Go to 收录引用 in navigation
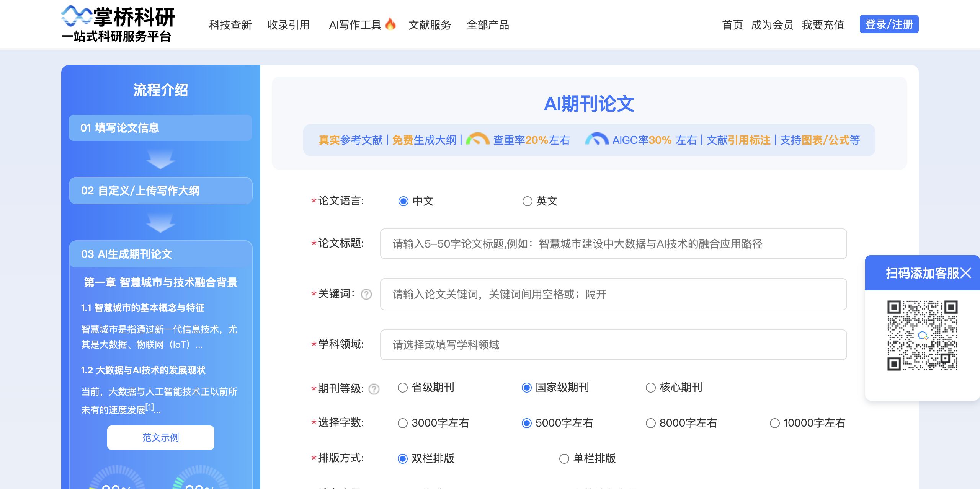The width and height of the screenshot is (980, 489). click(288, 25)
